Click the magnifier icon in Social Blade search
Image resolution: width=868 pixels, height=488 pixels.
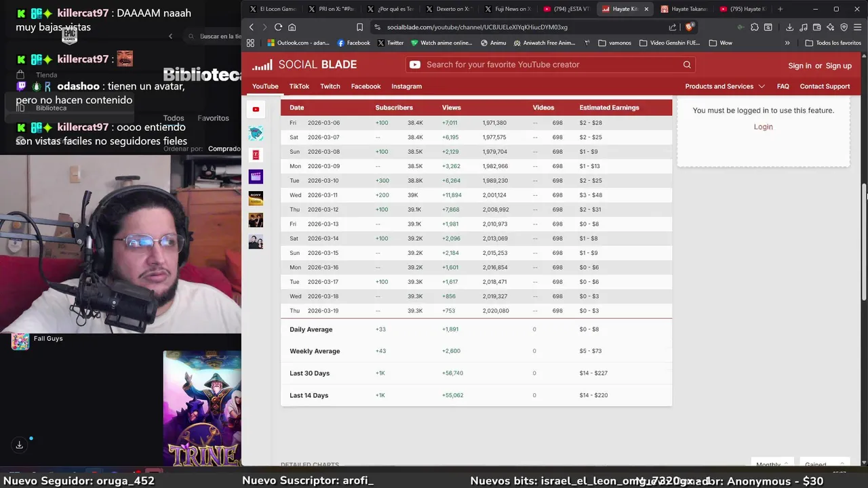687,64
